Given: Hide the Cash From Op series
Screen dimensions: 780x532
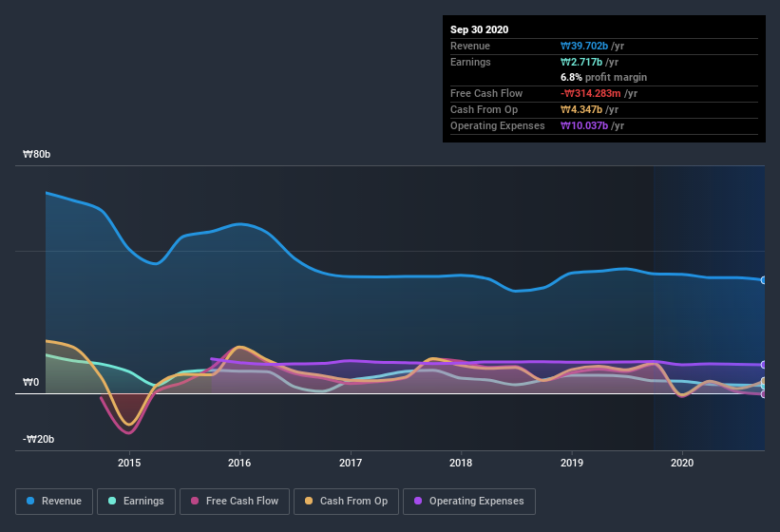Looking at the screenshot, I should coord(346,502).
